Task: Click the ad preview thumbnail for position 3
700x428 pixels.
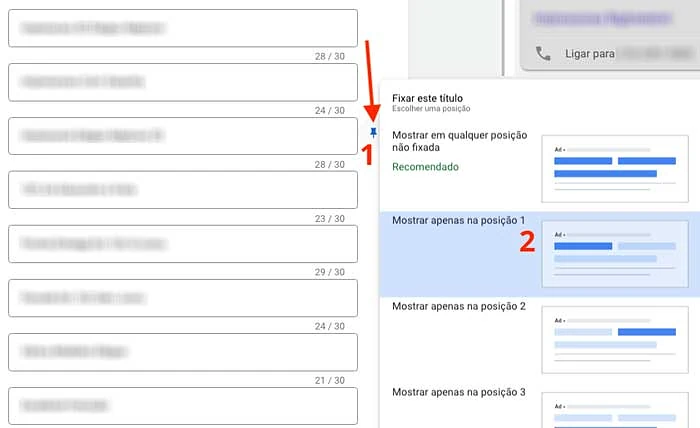Action: point(615,410)
